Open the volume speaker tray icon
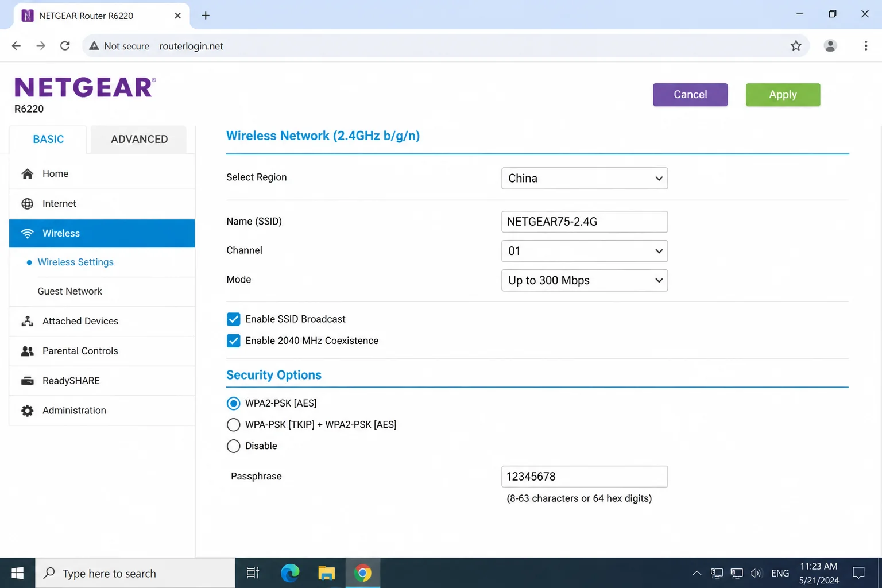 click(756, 573)
